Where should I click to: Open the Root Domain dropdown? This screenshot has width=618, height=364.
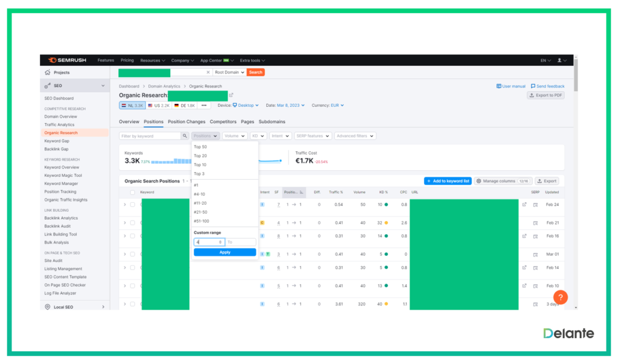[229, 72]
